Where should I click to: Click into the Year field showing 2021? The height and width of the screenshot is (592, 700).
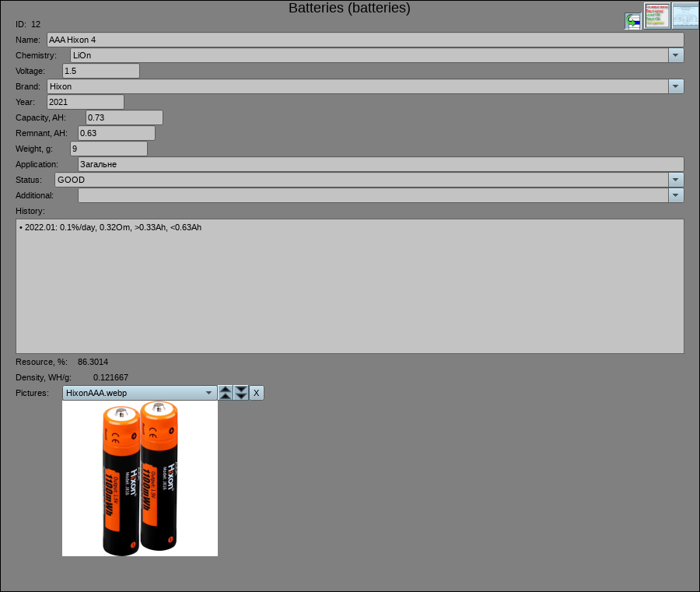coord(85,102)
